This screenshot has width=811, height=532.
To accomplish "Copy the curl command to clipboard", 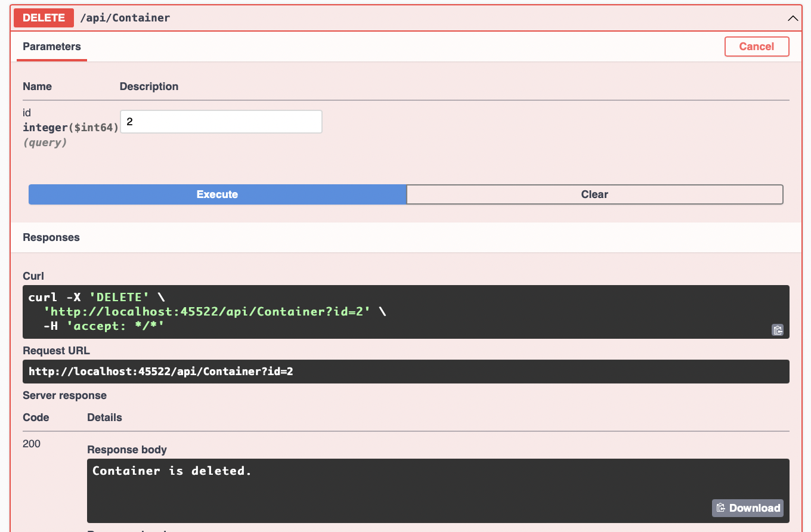I will click(x=777, y=329).
